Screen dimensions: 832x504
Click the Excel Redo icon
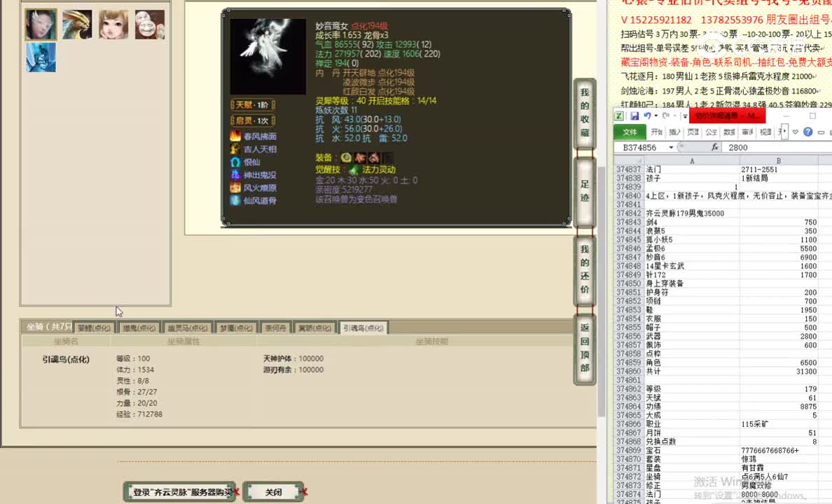point(666,115)
